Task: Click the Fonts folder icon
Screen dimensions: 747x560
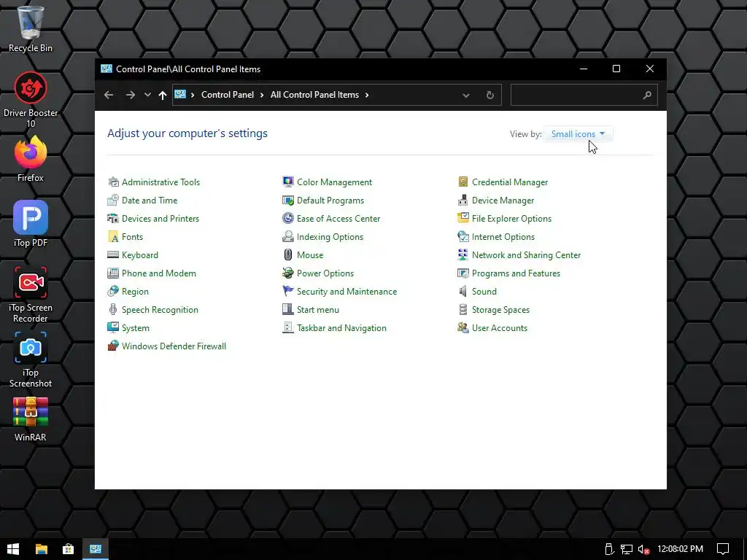Action: point(113,237)
